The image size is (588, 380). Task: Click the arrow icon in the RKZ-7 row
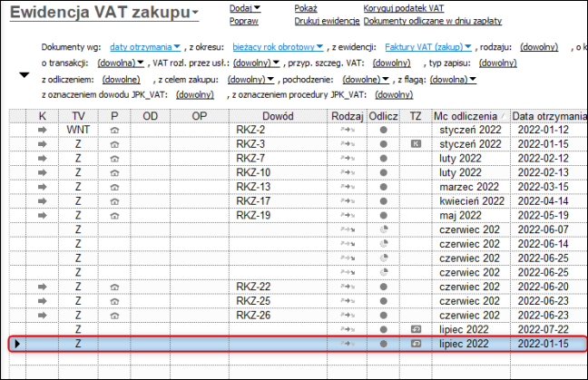pos(43,159)
